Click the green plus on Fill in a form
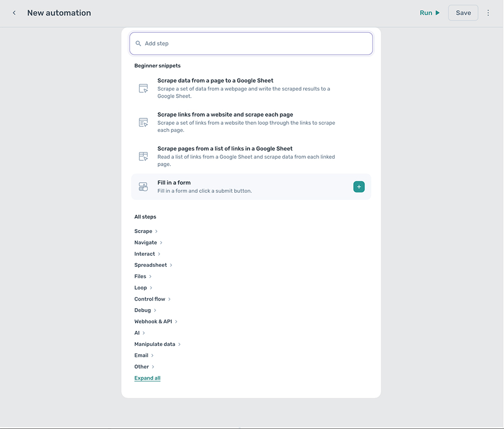Viewport: 504px width, 429px height. [359, 187]
